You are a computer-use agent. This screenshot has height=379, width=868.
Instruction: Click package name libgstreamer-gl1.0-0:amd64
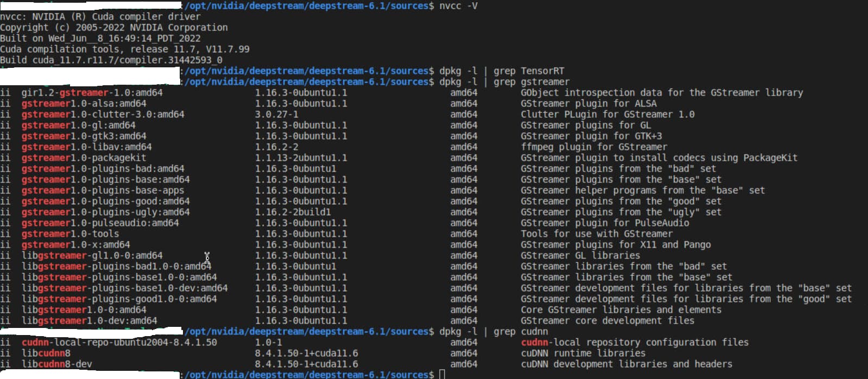point(92,256)
